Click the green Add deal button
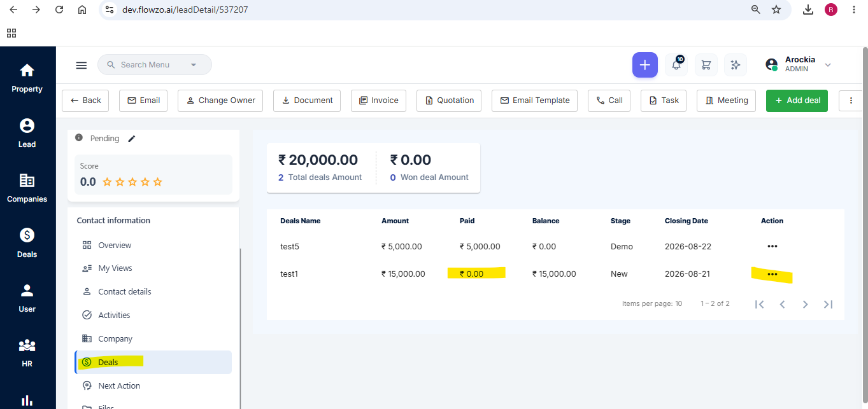This screenshot has height=409, width=868. pos(797,101)
